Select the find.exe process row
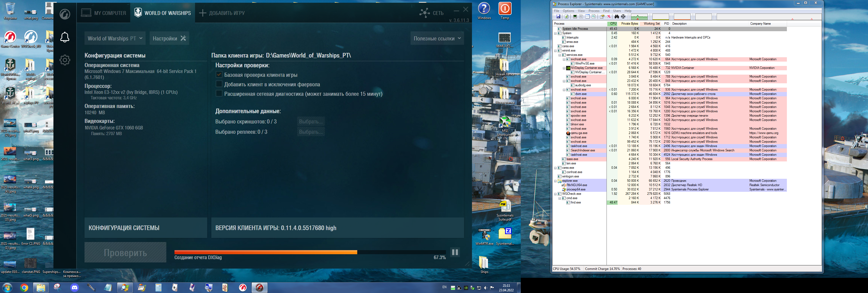The width and height of the screenshot is (868, 293). (x=670, y=203)
